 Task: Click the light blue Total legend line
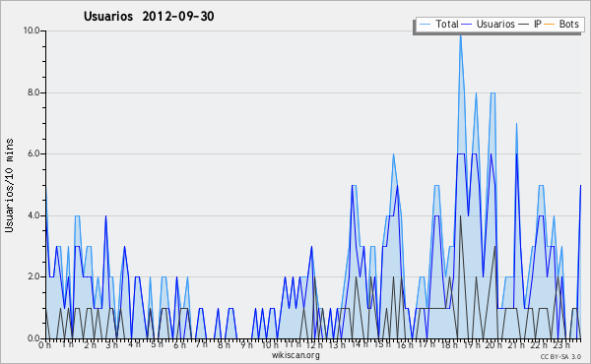click(425, 25)
